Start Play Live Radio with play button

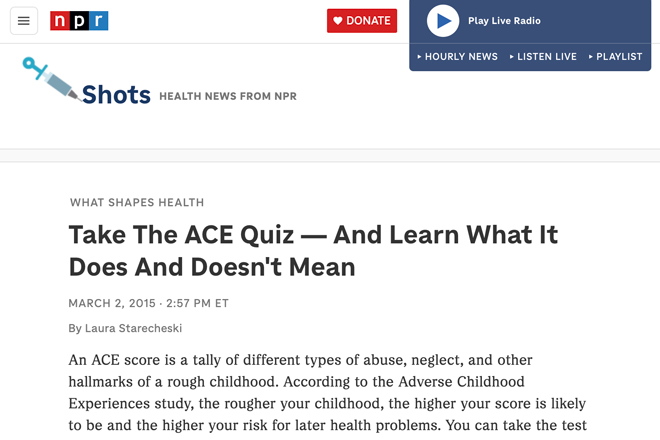click(x=443, y=21)
